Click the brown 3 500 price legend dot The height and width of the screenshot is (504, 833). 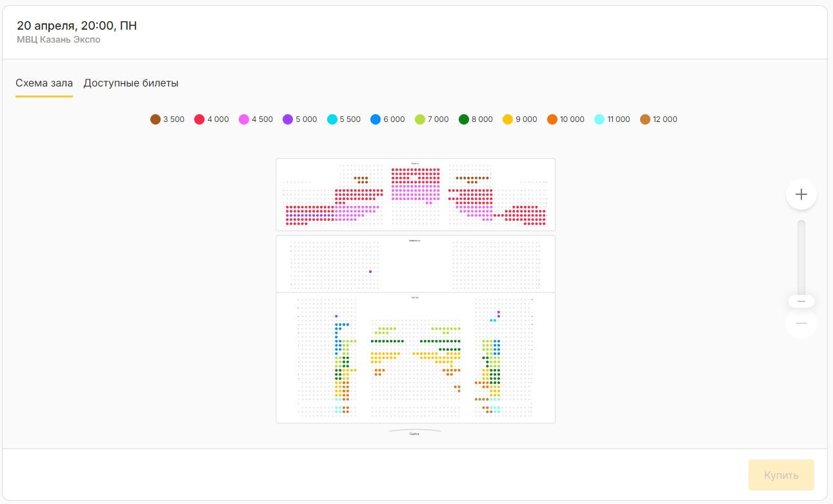[156, 119]
